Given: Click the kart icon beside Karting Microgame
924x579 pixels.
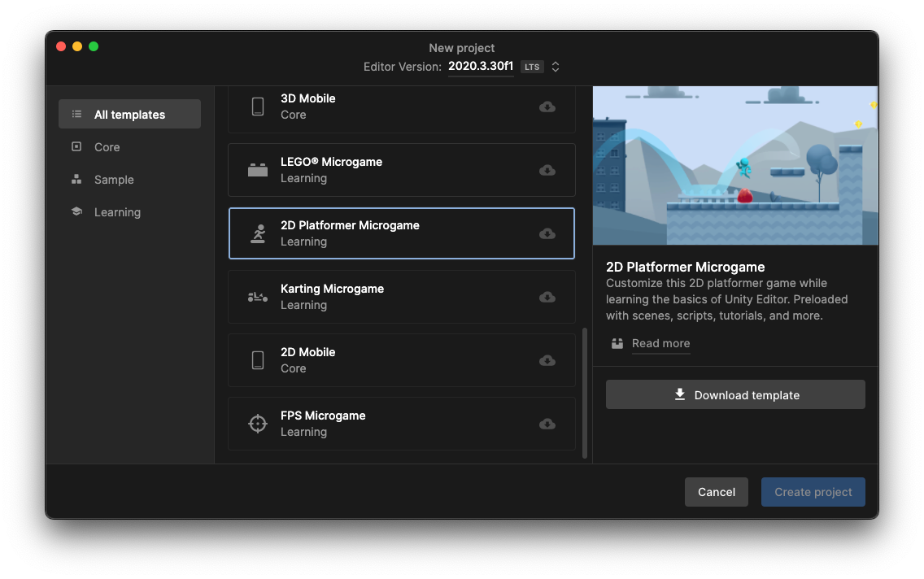Looking at the screenshot, I should (x=257, y=297).
